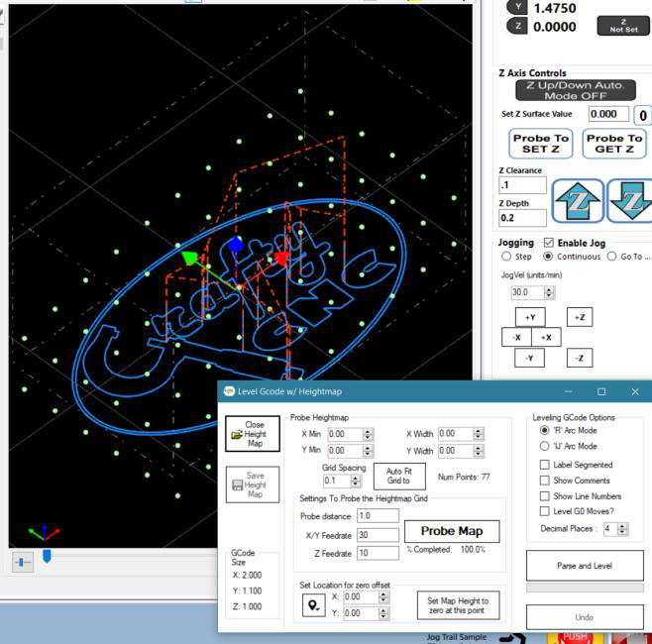Screen dimensions: 652x644
Task: Click the red PUSH emergency stop button
Action: 575,637
